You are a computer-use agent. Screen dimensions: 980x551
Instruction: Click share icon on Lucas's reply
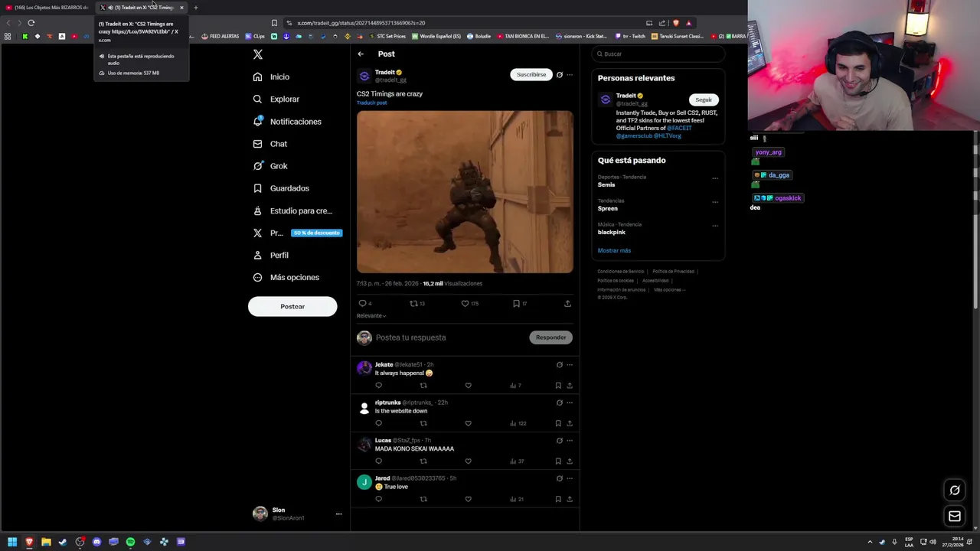570,461
